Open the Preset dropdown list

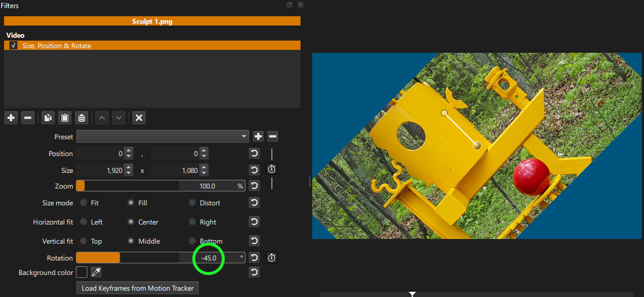[163, 136]
